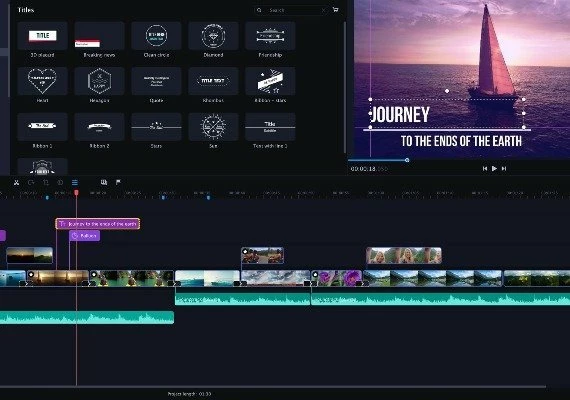Select the purple flower clip on main track
This screenshot has width=570, height=400.
tap(337, 278)
